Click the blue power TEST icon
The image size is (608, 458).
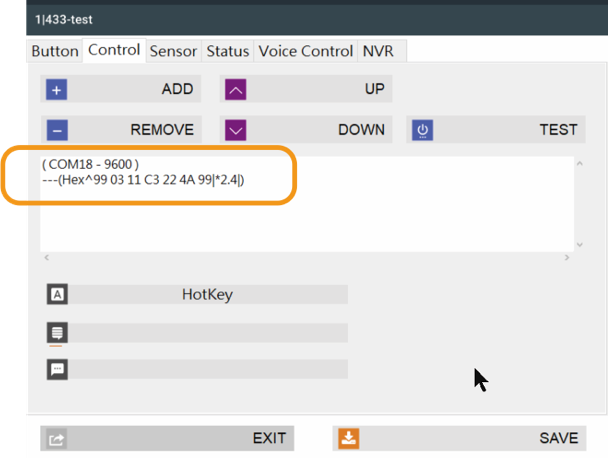422,130
